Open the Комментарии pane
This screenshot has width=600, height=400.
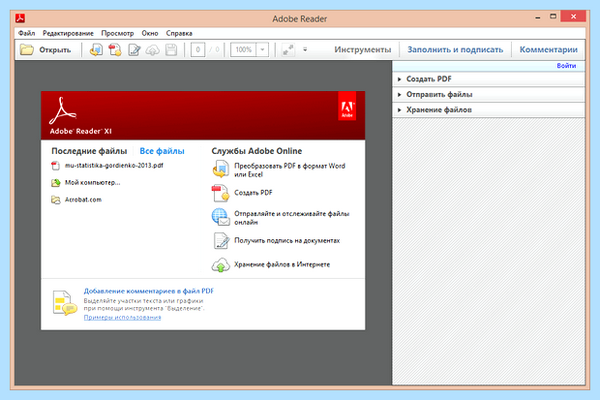click(x=548, y=50)
